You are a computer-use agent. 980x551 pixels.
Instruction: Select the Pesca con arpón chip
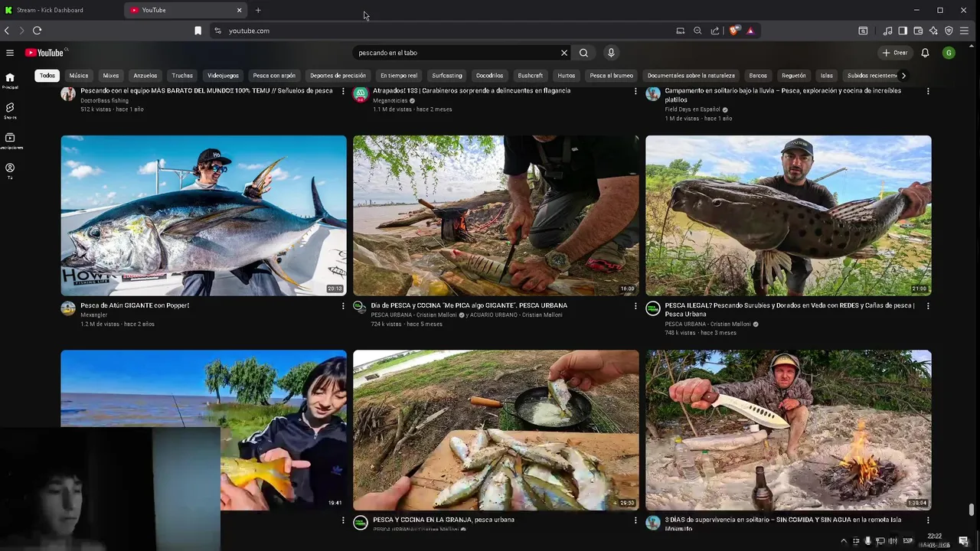tap(274, 76)
